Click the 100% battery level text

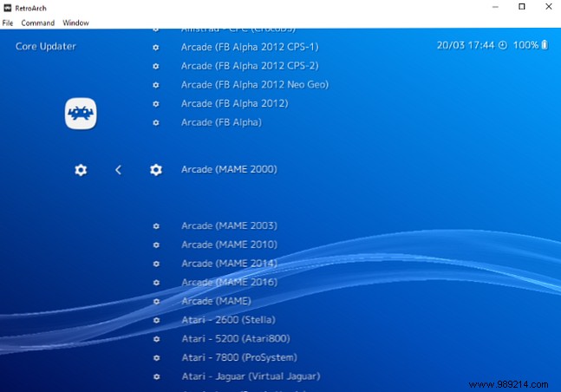point(525,45)
